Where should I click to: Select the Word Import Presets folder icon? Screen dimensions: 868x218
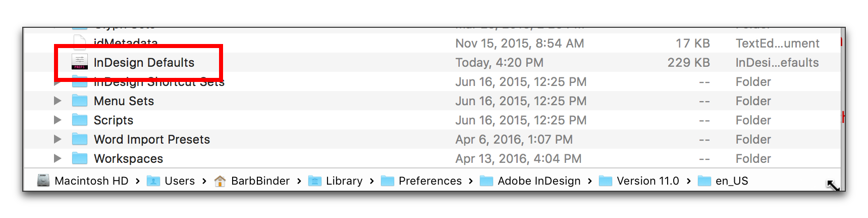(x=80, y=139)
